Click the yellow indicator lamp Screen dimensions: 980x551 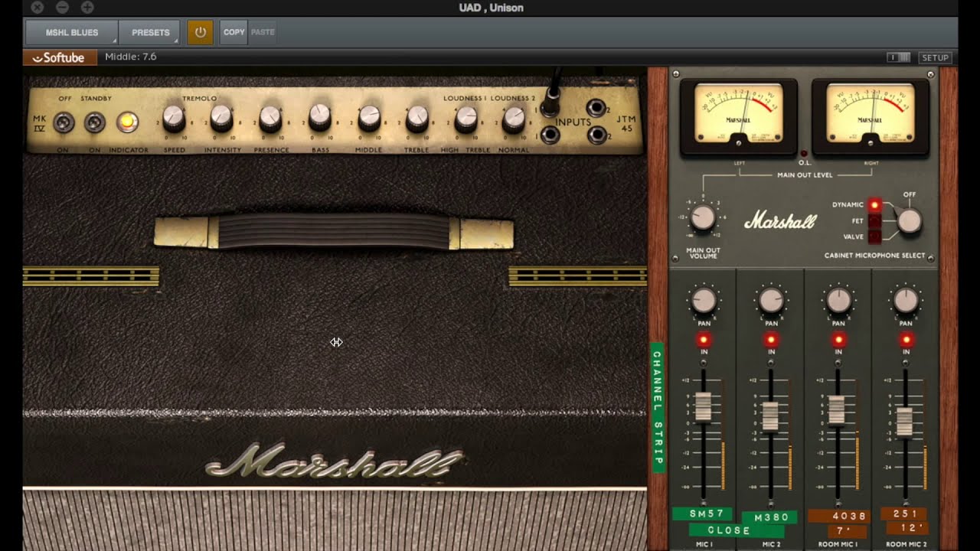pyautogui.click(x=127, y=121)
